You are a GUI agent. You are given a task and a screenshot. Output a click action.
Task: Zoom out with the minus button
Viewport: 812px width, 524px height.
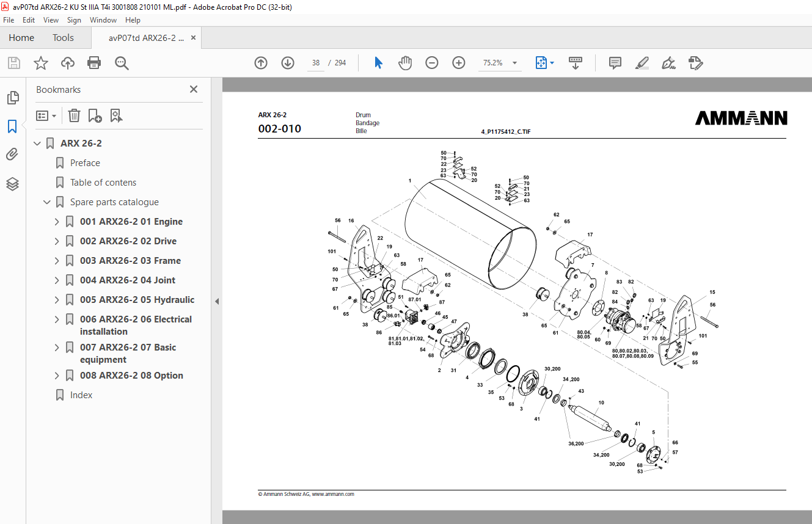[x=432, y=63]
